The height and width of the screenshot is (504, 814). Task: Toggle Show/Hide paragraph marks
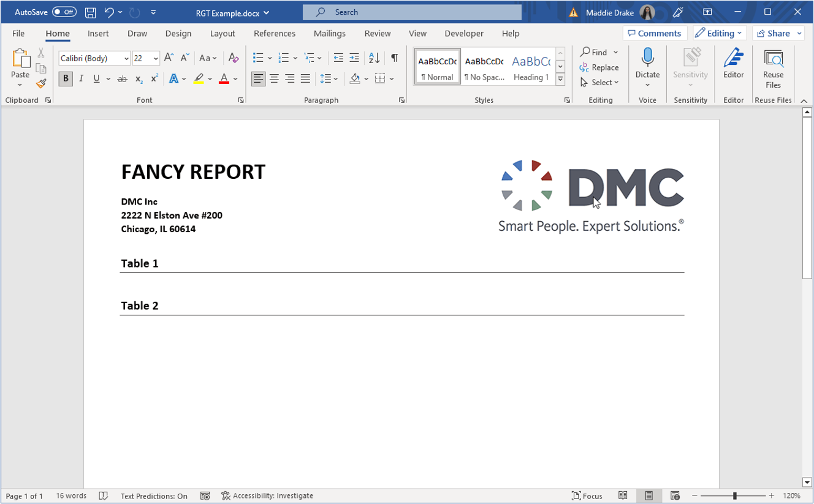tap(394, 58)
